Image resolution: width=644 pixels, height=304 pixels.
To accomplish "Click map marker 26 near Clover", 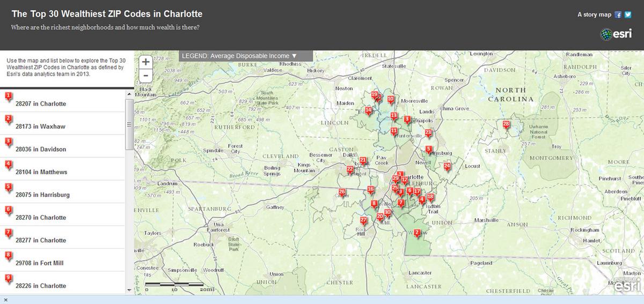I will 342,192.
